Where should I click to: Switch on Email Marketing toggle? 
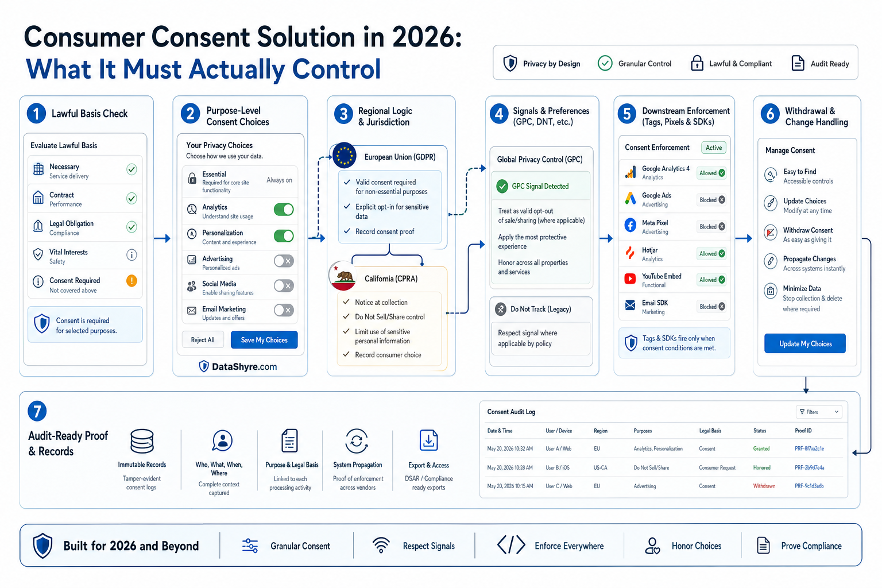coord(284,310)
